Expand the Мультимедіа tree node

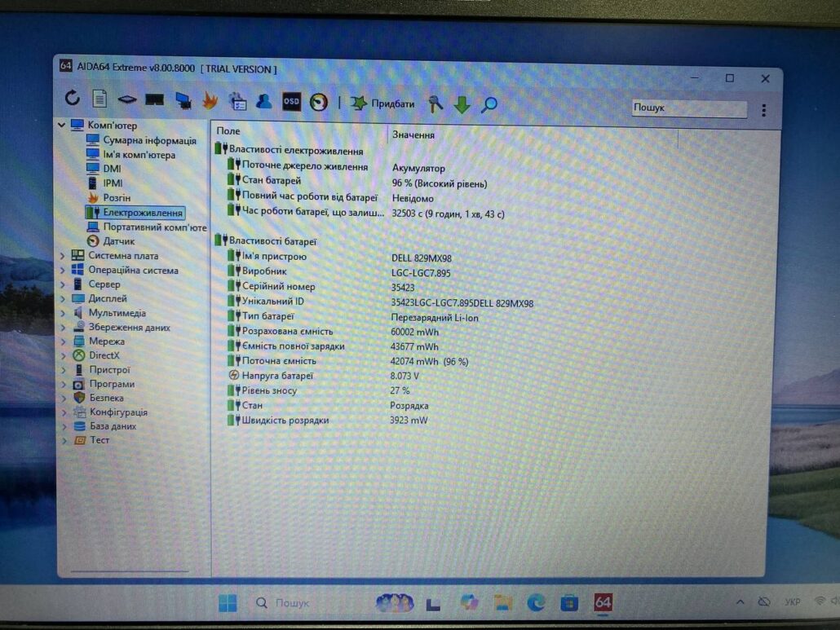click(63, 313)
